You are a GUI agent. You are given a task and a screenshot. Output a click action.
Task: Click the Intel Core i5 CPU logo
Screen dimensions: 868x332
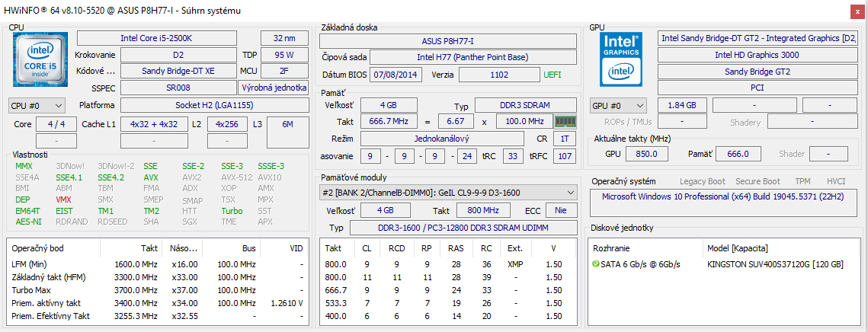[x=40, y=59]
